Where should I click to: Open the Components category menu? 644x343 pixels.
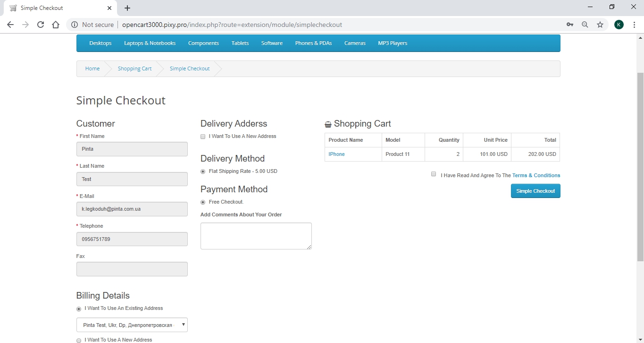[203, 43]
